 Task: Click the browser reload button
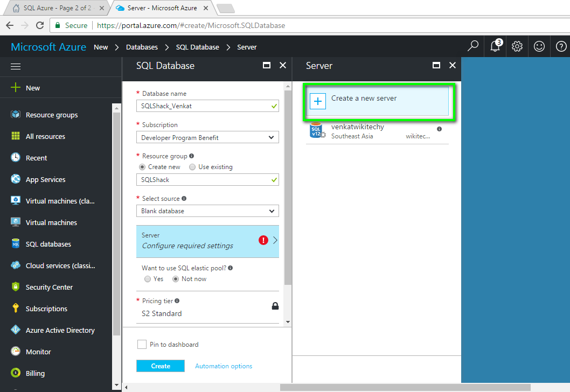[x=40, y=25]
